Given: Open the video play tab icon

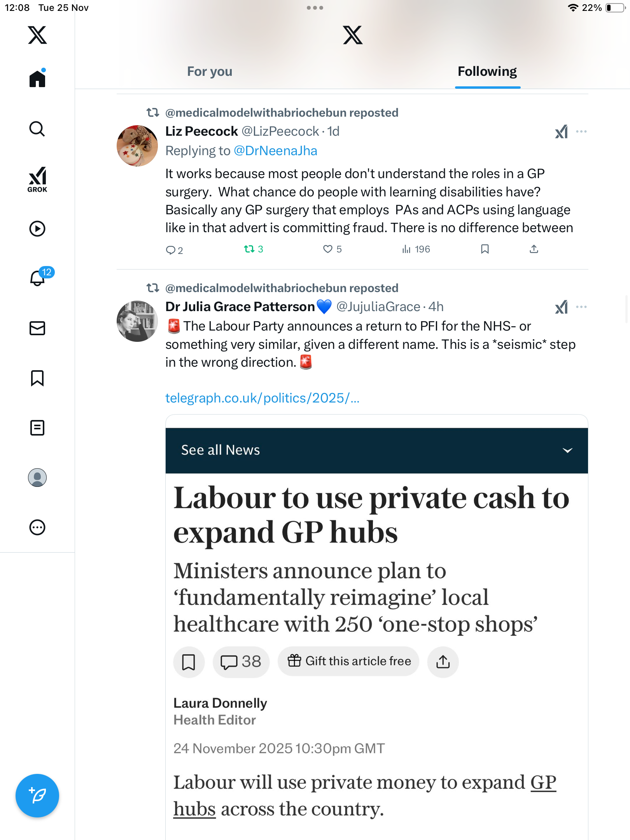Looking at the screenshot, I should 37,229.
